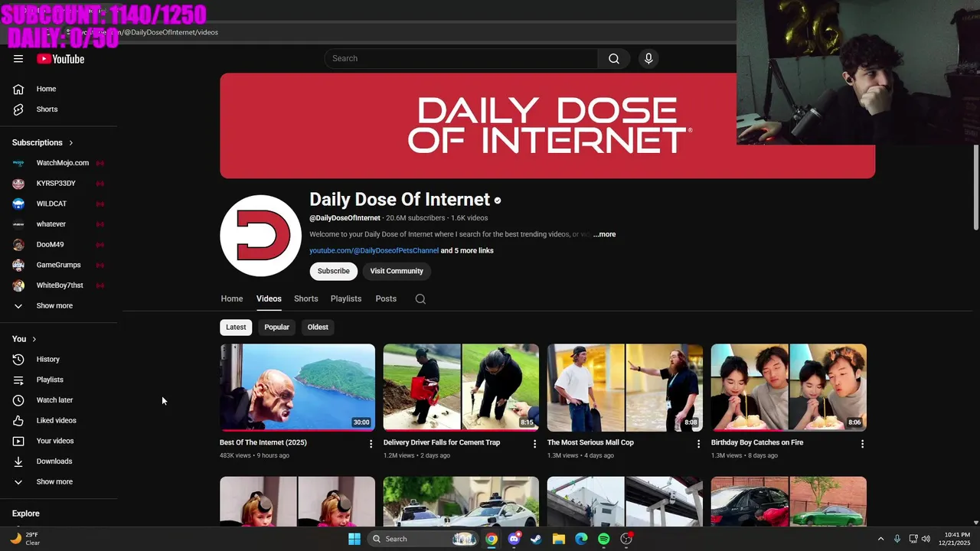Switch to the channel Shorts tab

click(305, 299)
